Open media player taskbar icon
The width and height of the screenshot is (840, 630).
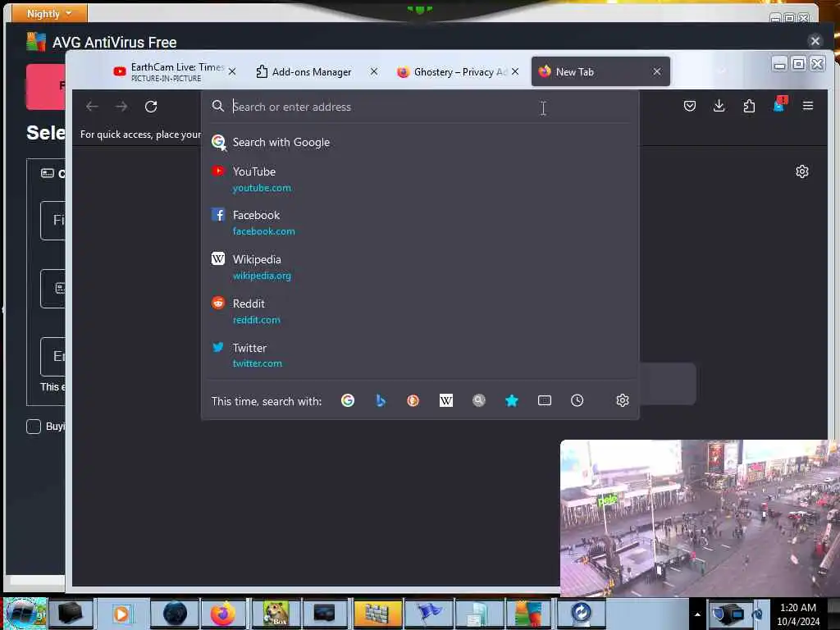click(121, 614)
